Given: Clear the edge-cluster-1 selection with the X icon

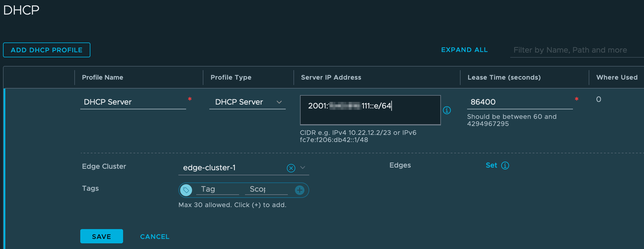Looking at the screenshot, I should (291, 168).
